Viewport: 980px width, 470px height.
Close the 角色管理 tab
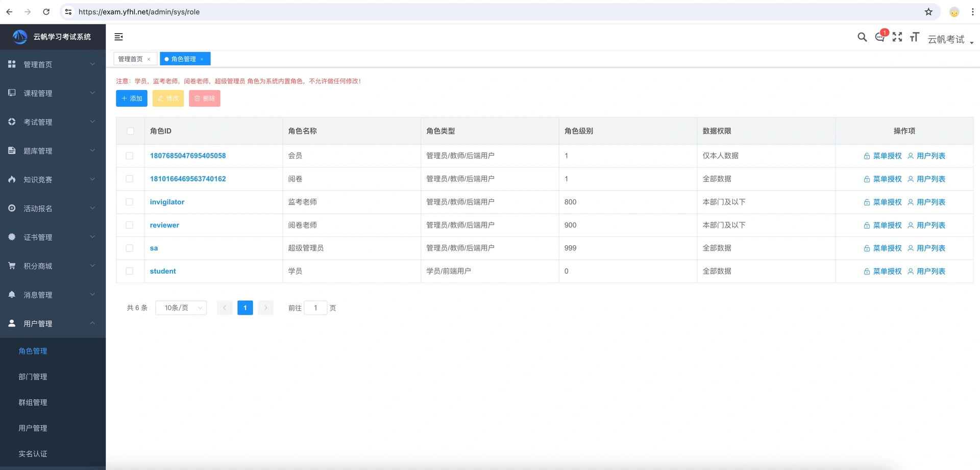click(x=202, y=59)
